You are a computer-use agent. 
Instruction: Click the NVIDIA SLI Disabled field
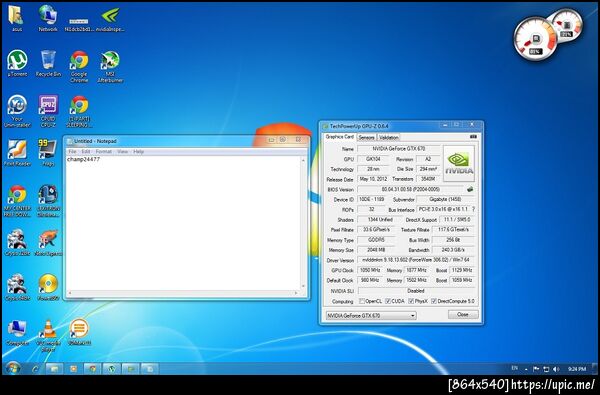click(416, 291)
